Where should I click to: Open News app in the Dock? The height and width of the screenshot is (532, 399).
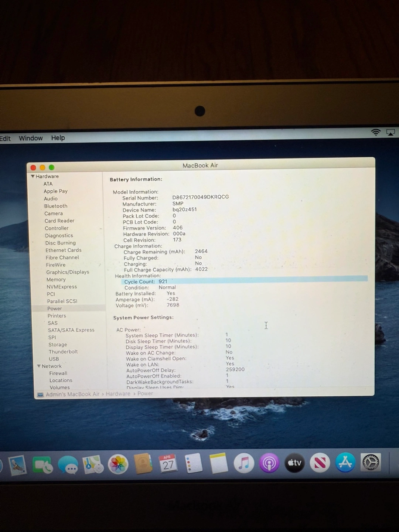point(320,463)
